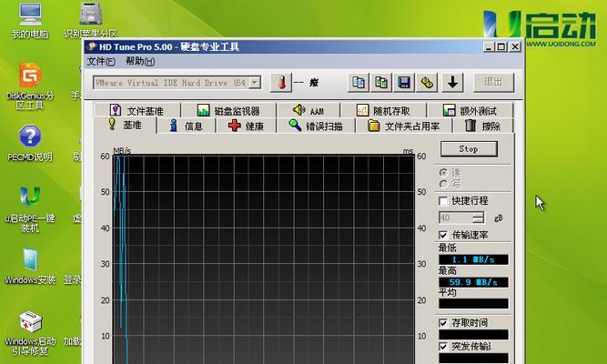This screenshot has width=607, height=364.
Task: Open PECMD说明 help icon
Action: (30, 143)
